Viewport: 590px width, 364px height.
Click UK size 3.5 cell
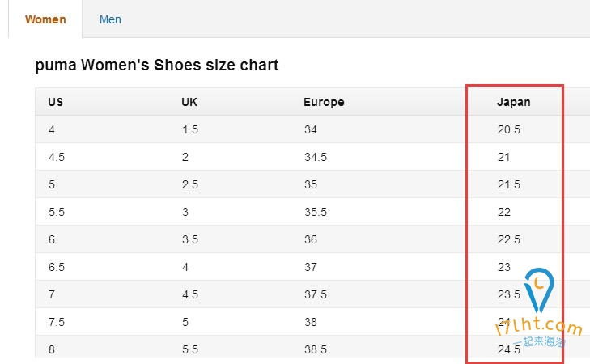(x=190, y=239)
